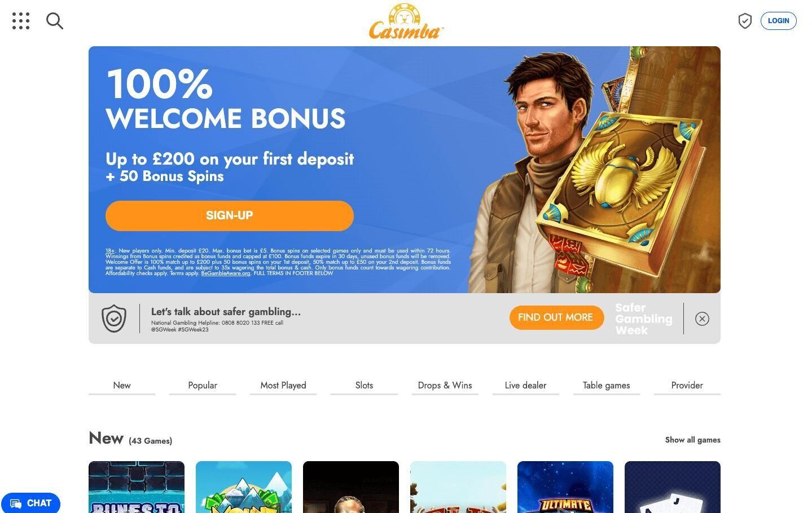Select the New games tab
812x513 pixels.
(122, 386)
